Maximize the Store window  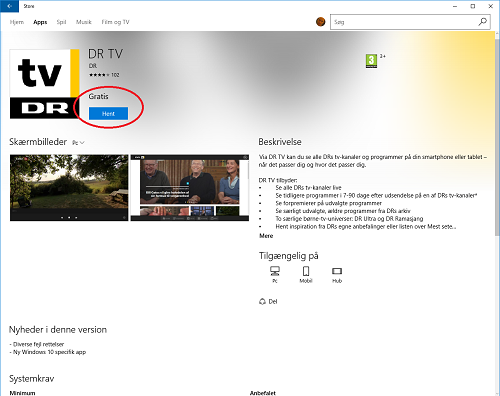tap(473, 6)
